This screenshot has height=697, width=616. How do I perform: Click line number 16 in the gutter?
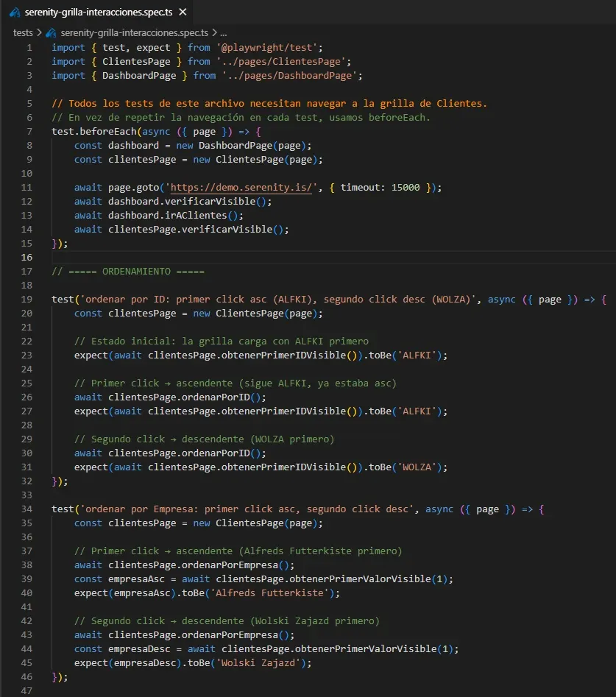pos(26,258)
